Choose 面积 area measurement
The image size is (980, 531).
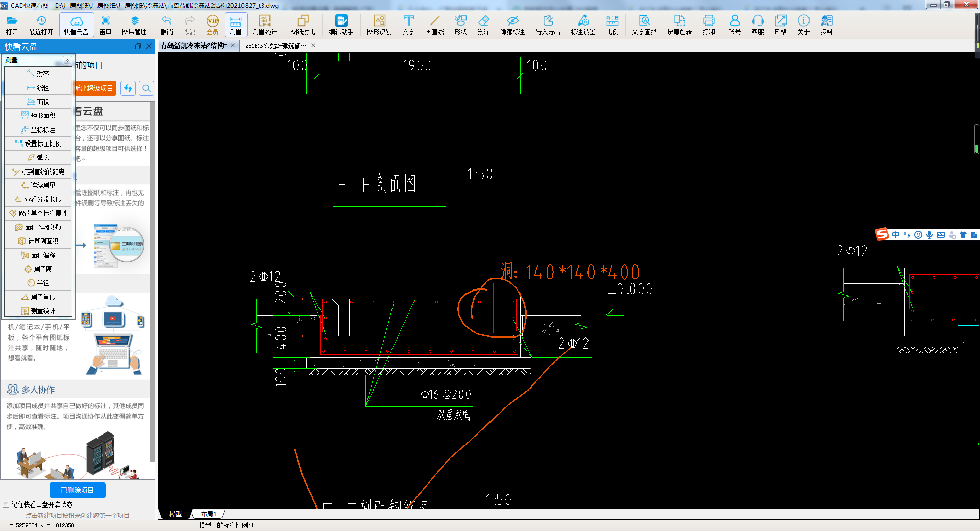[38, 102]
